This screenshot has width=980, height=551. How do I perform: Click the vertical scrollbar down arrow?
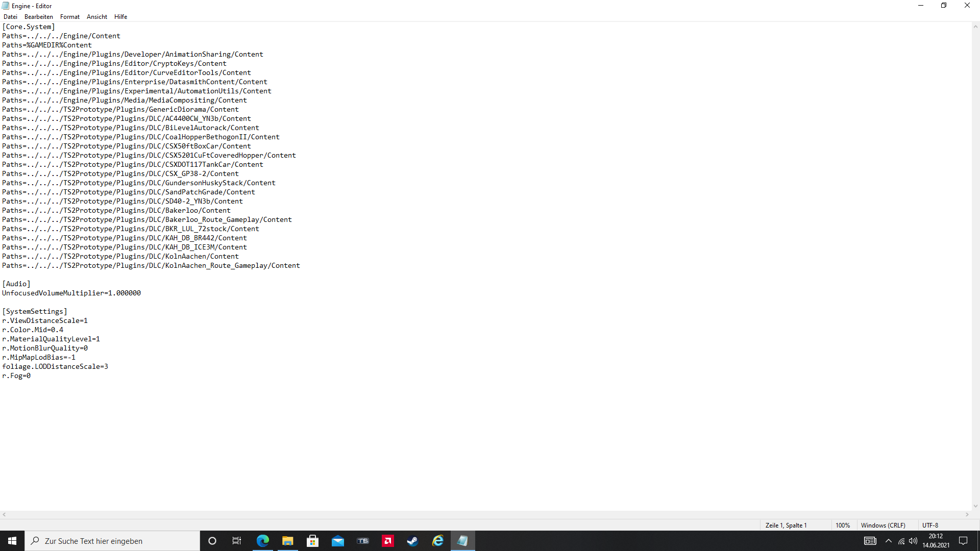975,506
